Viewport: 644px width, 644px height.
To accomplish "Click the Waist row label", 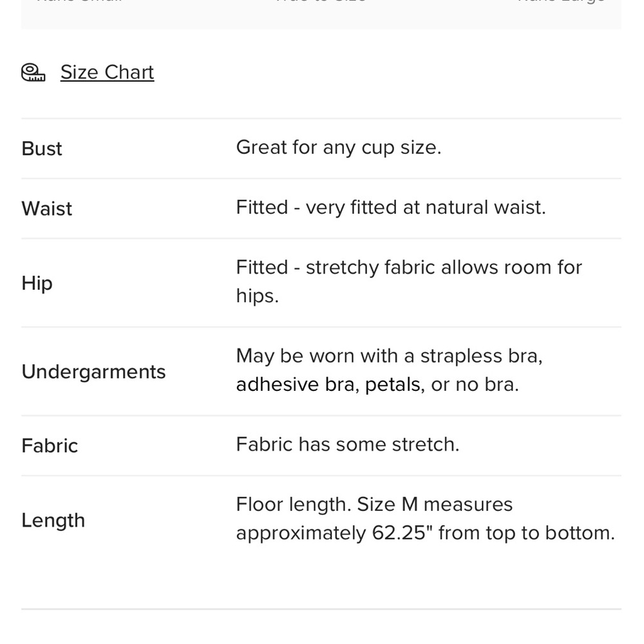I will click(47, 209).
